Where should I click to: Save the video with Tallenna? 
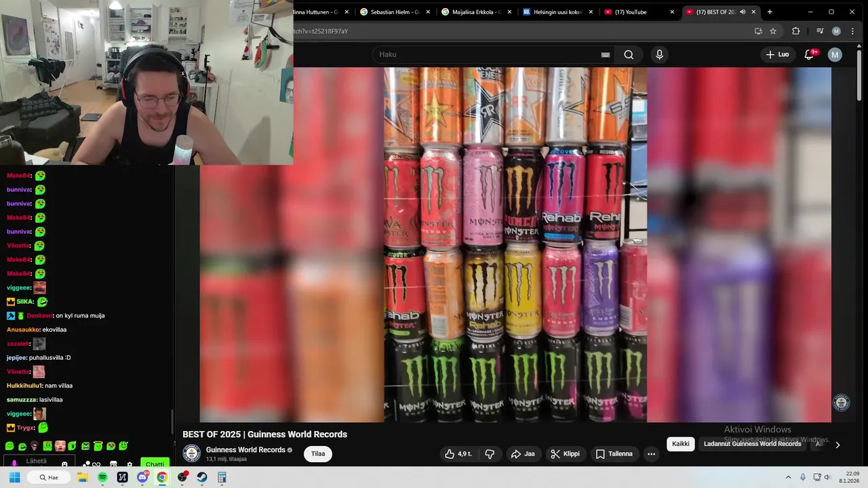[614, 454]
